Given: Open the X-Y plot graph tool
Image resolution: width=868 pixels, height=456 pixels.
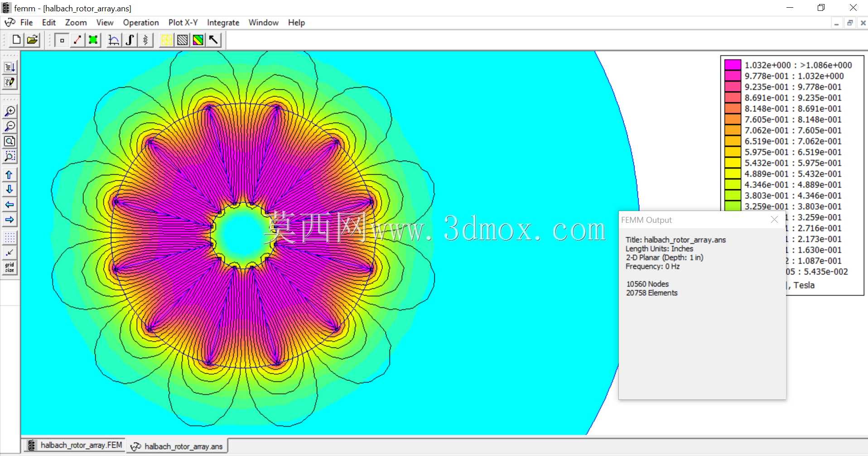Looking at the screenshot, I should (x=114, y=40).
